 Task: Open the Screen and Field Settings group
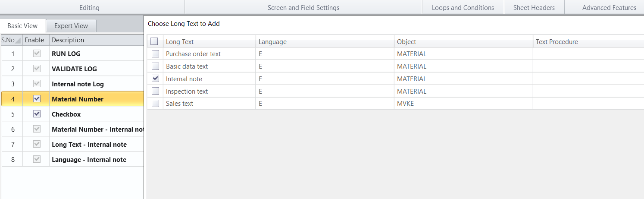tap(303, 7)
